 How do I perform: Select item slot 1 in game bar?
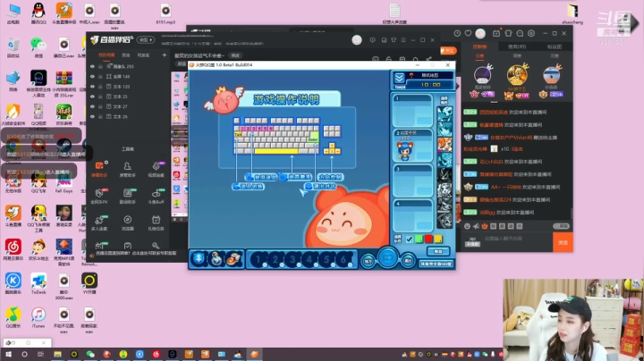pos(258,259)
